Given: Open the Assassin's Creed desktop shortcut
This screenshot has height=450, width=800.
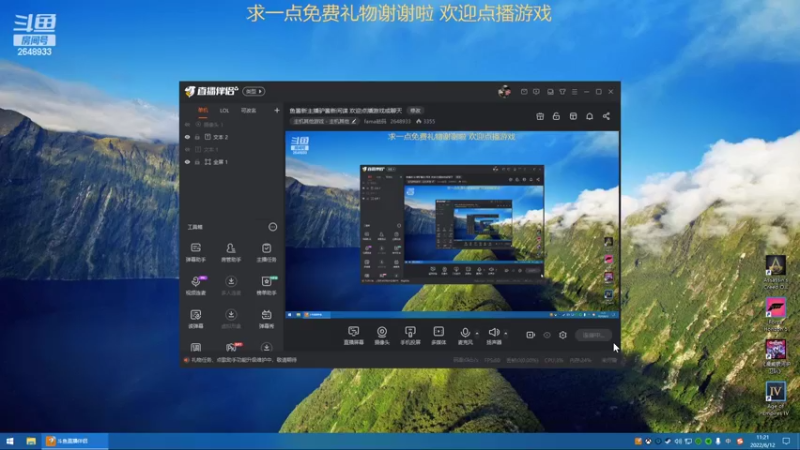Looking at the screenshot, I should [776, 272].
